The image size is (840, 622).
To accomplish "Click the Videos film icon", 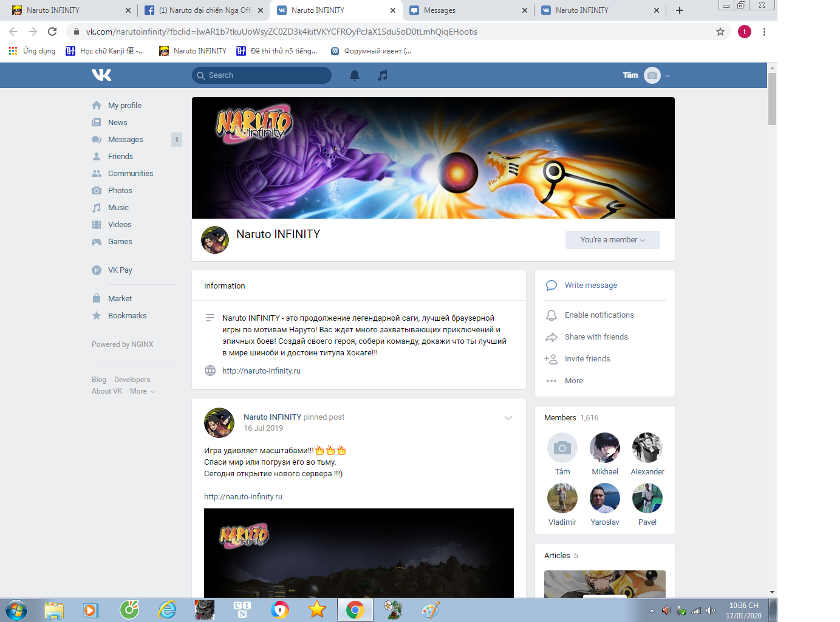I will pyautogui.click(x=97, y=224).
